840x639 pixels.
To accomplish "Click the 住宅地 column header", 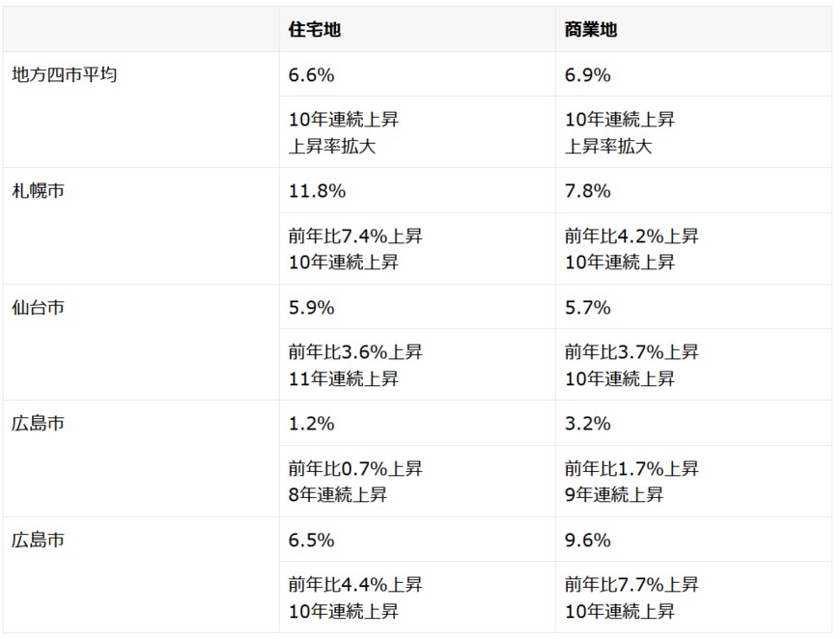I will click(x=315, y=30).
